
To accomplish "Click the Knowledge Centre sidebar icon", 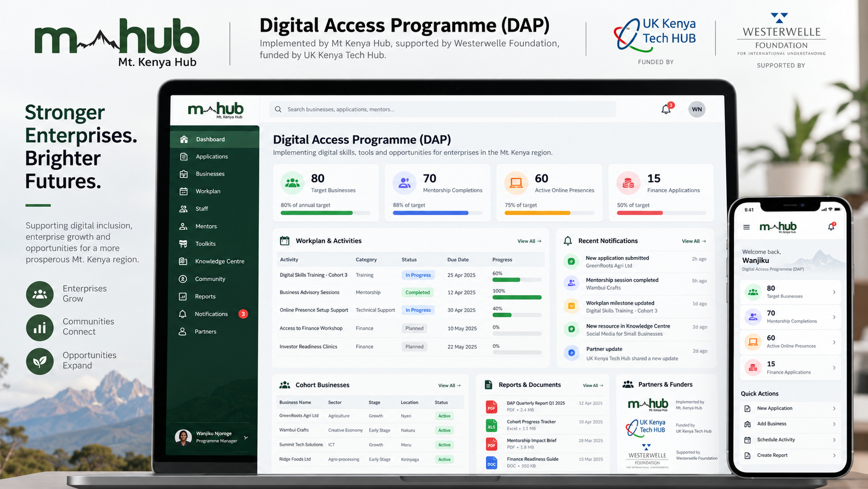I will (x=183, y=261).
